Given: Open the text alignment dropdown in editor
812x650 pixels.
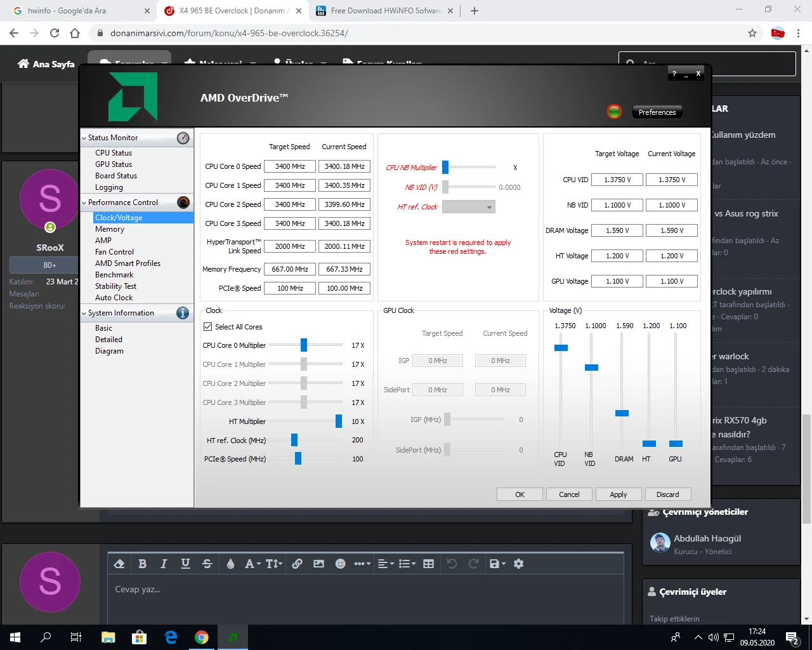Looking at the screenshot, I should click(x=386, y=564).
